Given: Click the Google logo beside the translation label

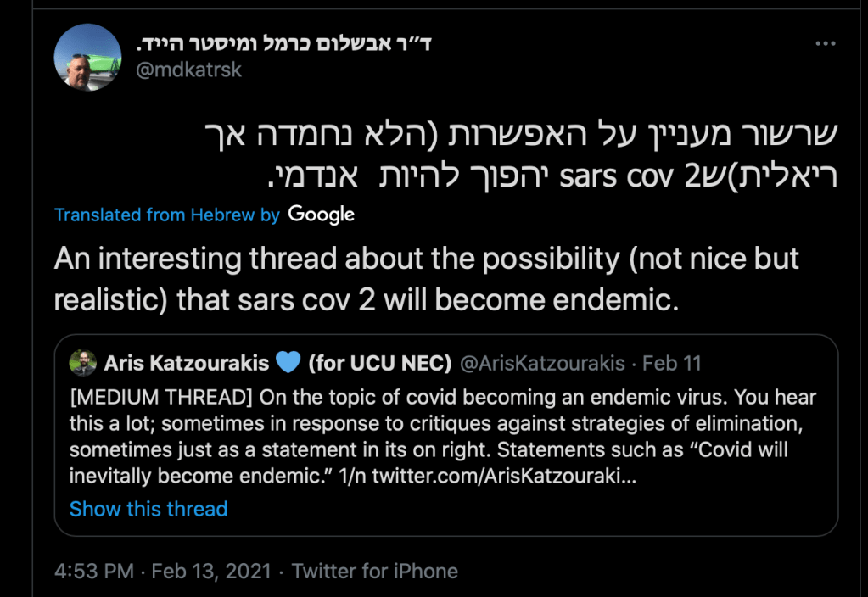Looking at the screenshot, I should (x=321, y=215).
